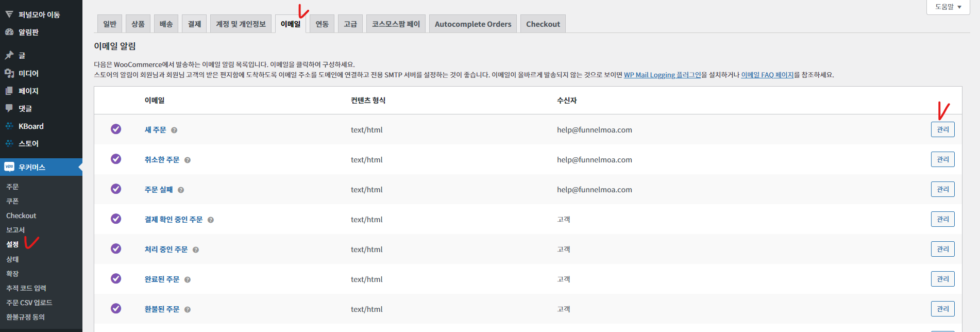Click 관리 button for 처리 중인 주문

(x=943, y=249)
